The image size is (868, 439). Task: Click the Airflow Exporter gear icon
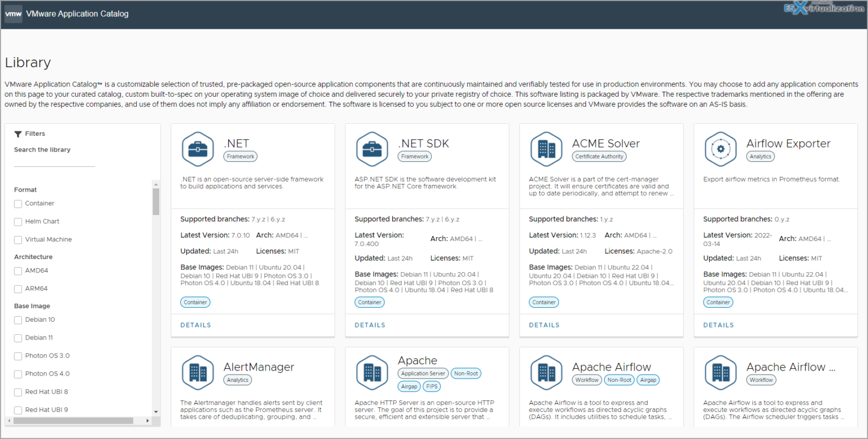(721, 149)
